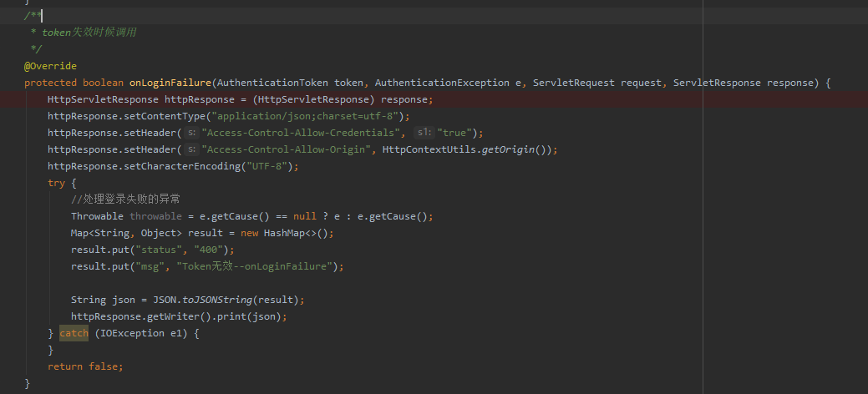Click the 's1:' parameter hint
Screen dimensions: 868x394
[424, 133]
